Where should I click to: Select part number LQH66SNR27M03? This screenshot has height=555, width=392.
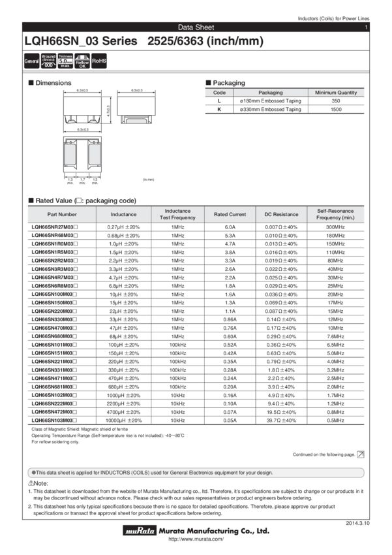(x=54, y=227)
